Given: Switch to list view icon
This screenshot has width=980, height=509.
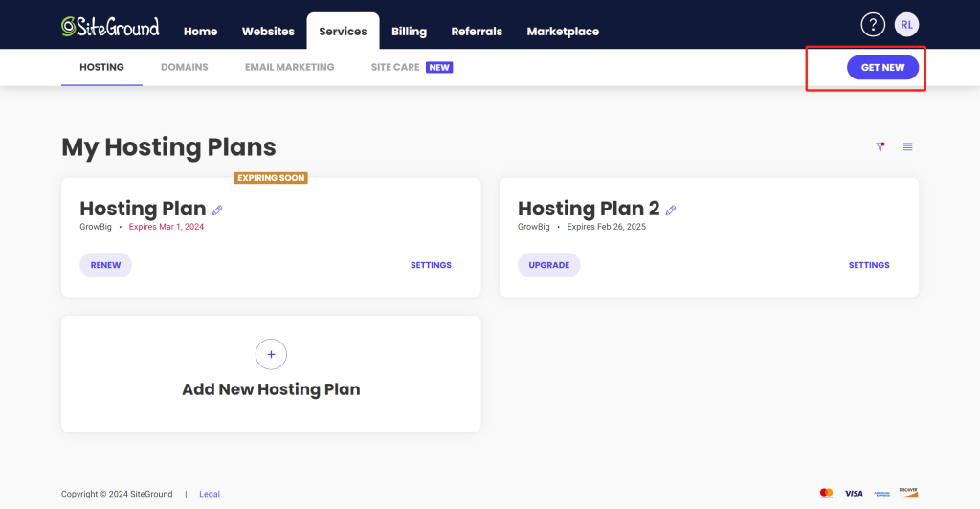Looking at the screenshot, I should (907, 146).
